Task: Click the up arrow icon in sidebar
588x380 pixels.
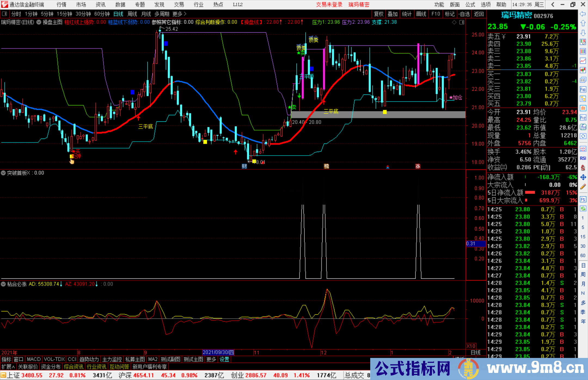Action: click(x=583, y=23)
